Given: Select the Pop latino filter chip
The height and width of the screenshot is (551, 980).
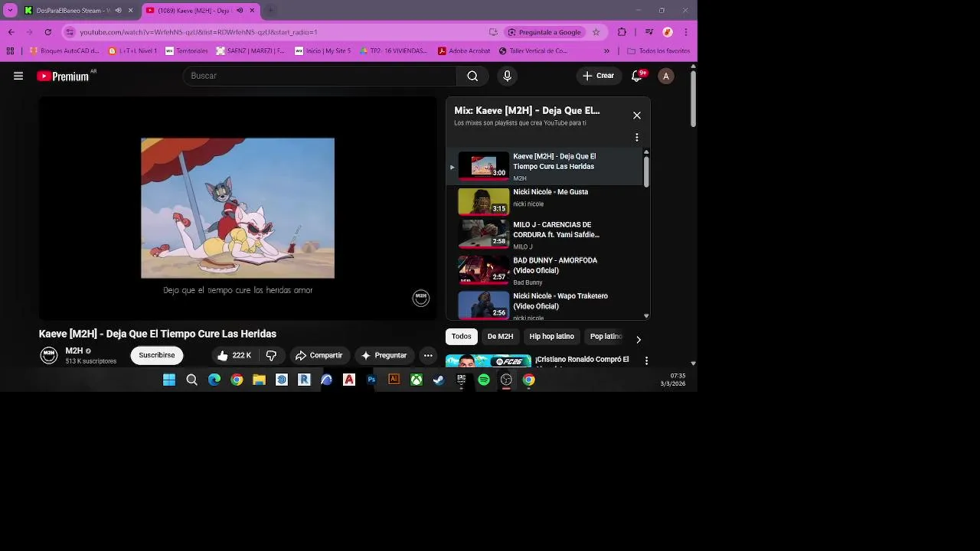Looking at the screenshot, I should pyautogui.click(x=605, y=337).
